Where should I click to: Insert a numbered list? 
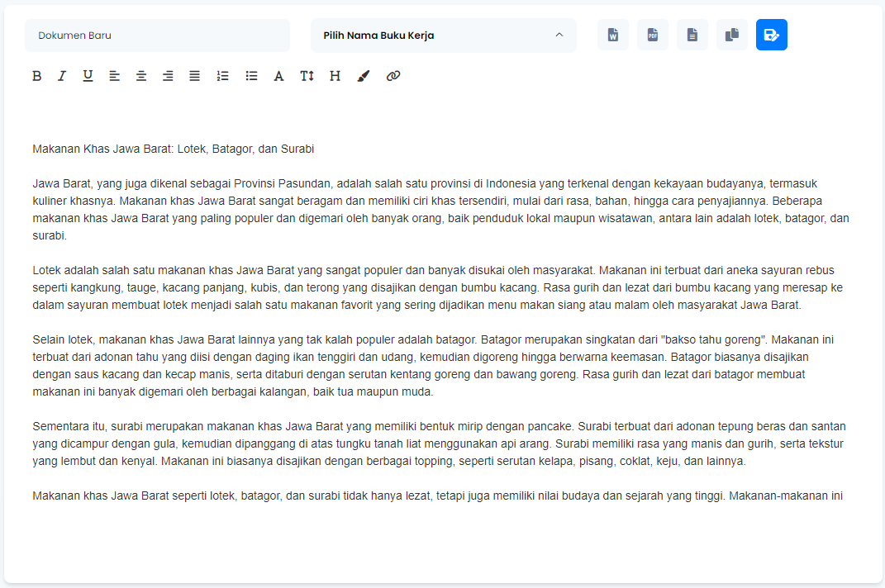tap(222, 76)
